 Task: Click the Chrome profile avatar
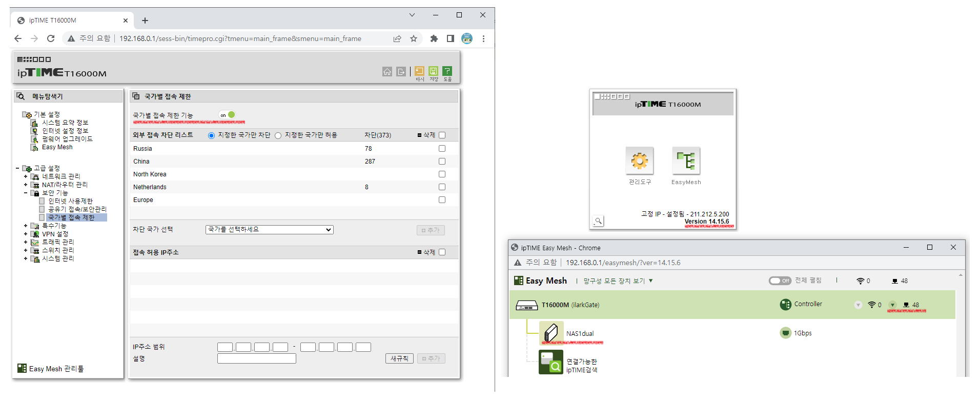[x=467, y=38]
